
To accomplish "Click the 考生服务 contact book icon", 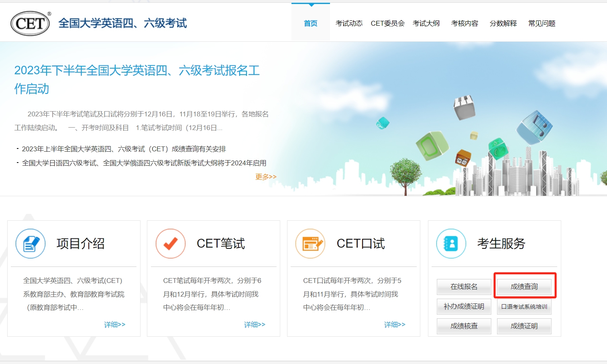I will coord(451,244).
